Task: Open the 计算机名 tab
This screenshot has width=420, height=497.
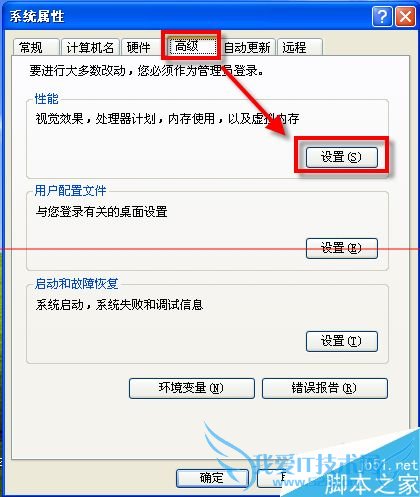Action: 90,47
